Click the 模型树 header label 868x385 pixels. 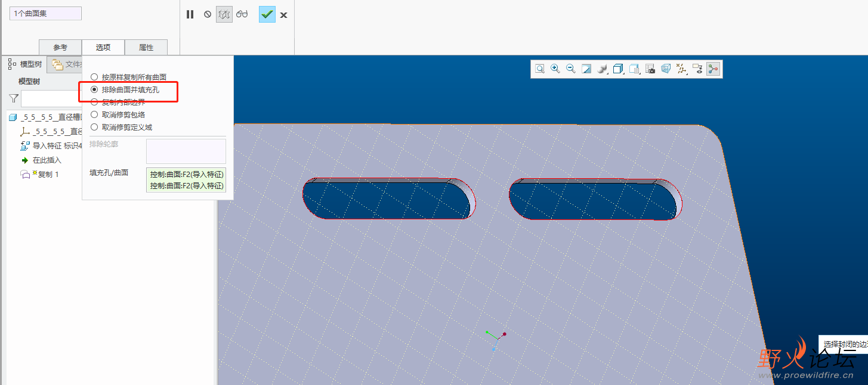point(29,82)
